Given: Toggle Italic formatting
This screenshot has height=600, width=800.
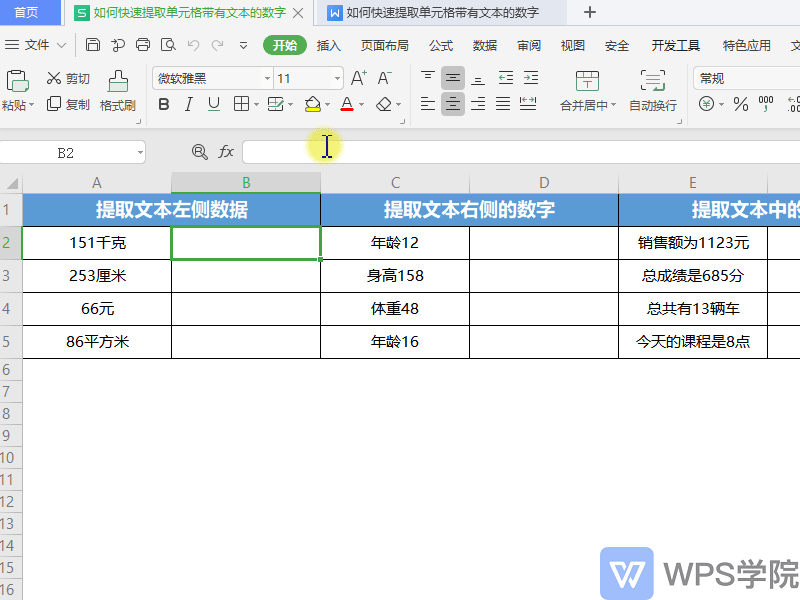Looking at the screenshot, I should tap(189, 105).
